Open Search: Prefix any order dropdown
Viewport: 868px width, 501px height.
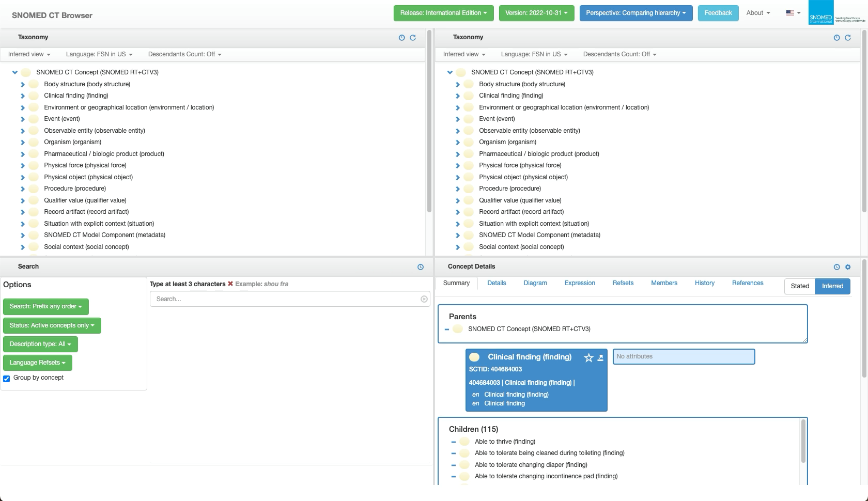46,306
